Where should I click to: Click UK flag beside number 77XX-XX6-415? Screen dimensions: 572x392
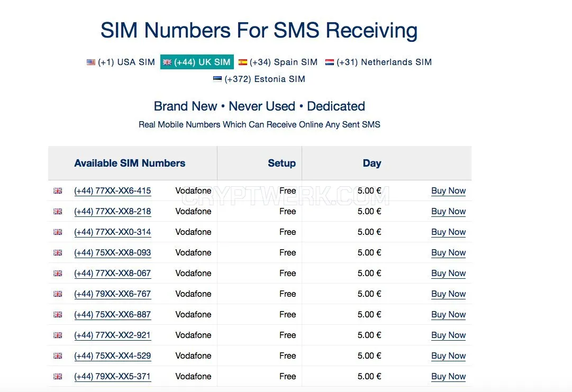[58, 191]
